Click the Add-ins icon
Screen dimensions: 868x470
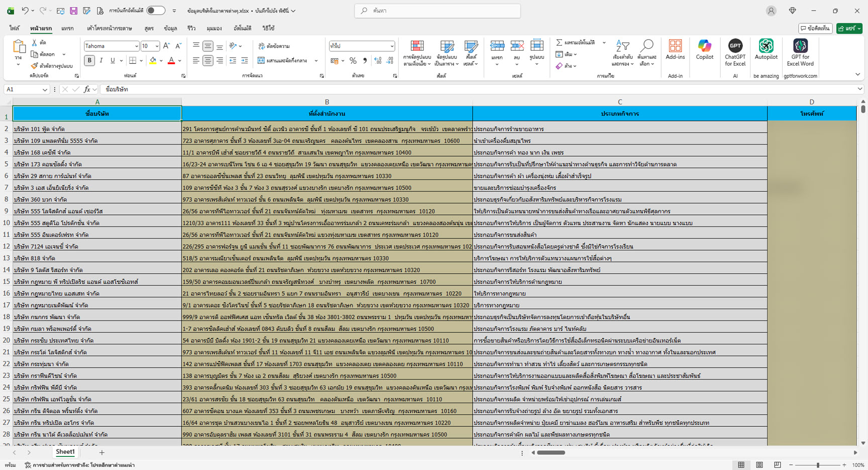675,47
